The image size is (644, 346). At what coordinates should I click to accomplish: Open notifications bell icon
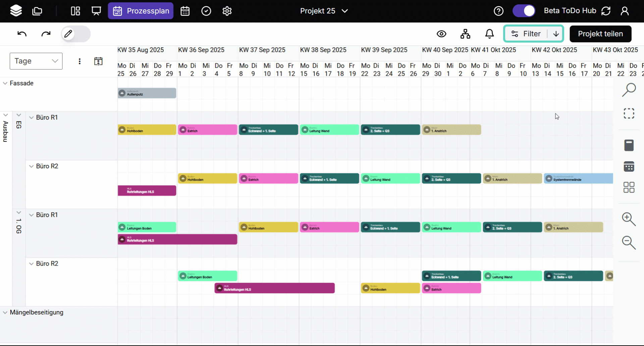tap(489, 34)
